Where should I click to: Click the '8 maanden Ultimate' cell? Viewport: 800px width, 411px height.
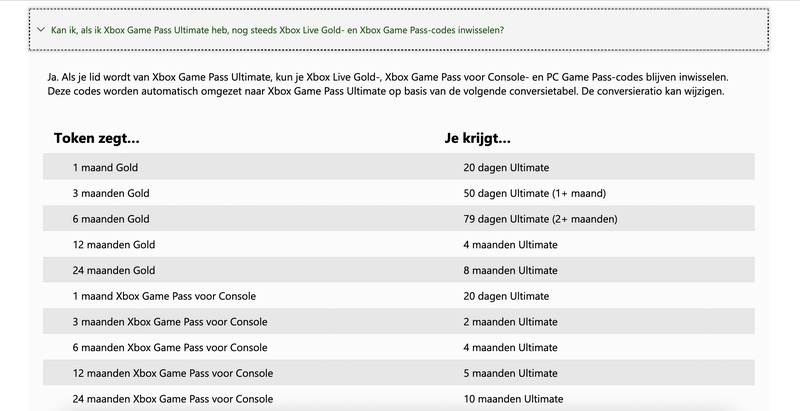pyautogui.click(x=510, y=270)
